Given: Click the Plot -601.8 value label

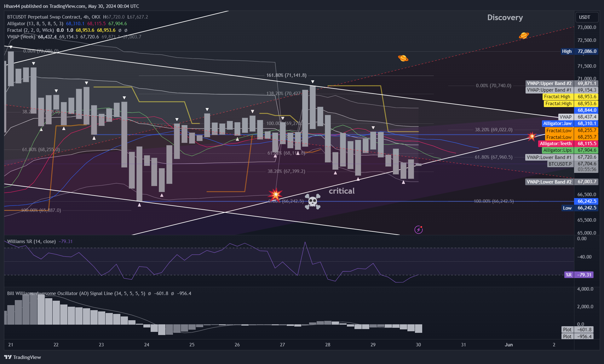Looking at the screenshot, I should [x=577, y=330].
